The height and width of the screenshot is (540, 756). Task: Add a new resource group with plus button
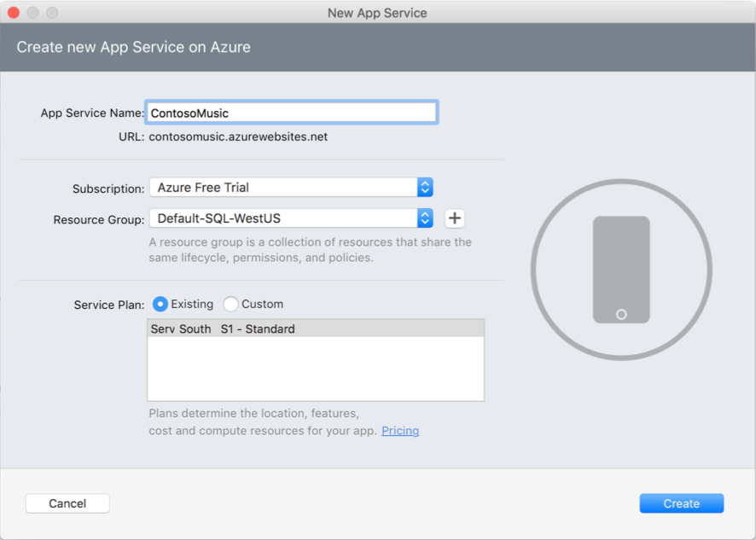pos(454,218)
